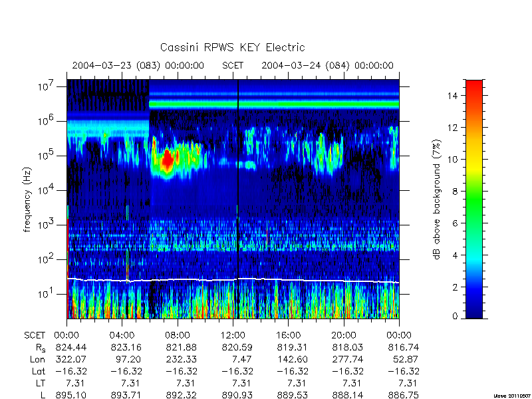Click the color bar tick value 12
Screen dimensions: 532x399
click(453, 128)
